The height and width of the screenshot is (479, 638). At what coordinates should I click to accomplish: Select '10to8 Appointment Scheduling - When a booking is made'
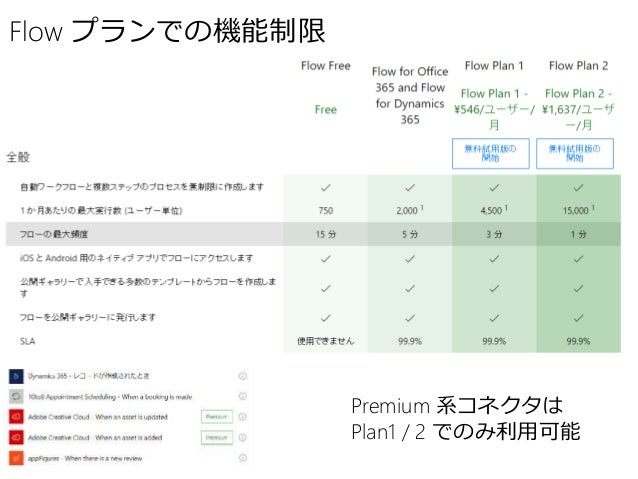pyautogui.click(x=110, y=396)
